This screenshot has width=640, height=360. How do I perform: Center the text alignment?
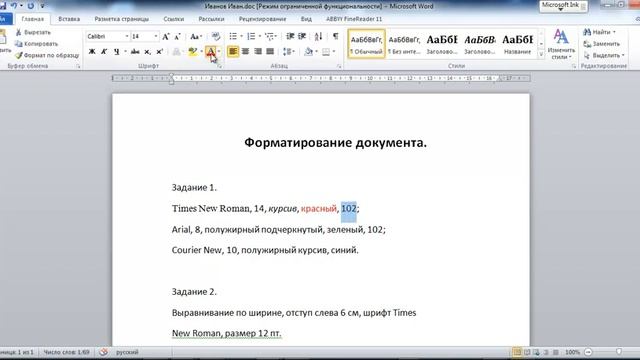(x=245, y=51)
